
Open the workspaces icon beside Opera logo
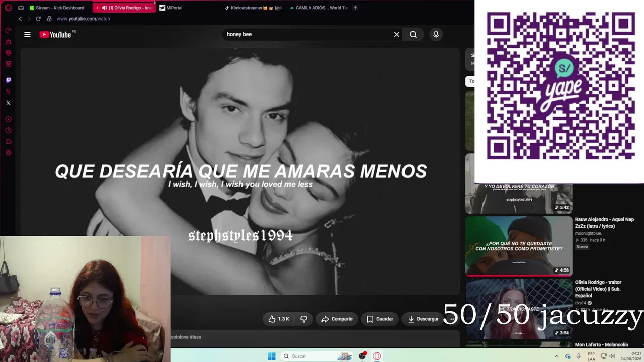point(21,8)
